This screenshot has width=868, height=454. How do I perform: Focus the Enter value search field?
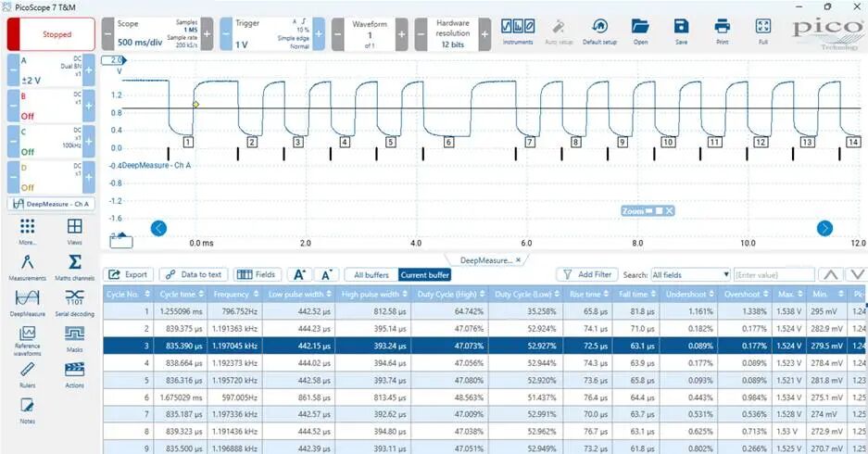point(774,274)
